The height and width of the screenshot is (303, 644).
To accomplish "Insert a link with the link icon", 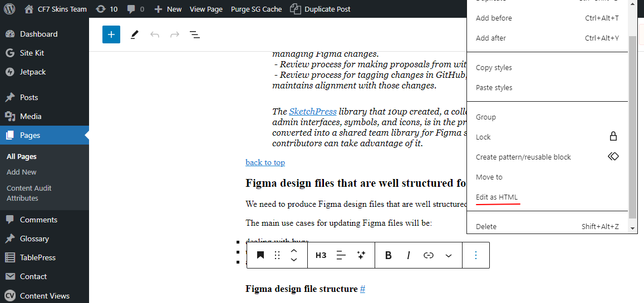I will click(429, 255).
